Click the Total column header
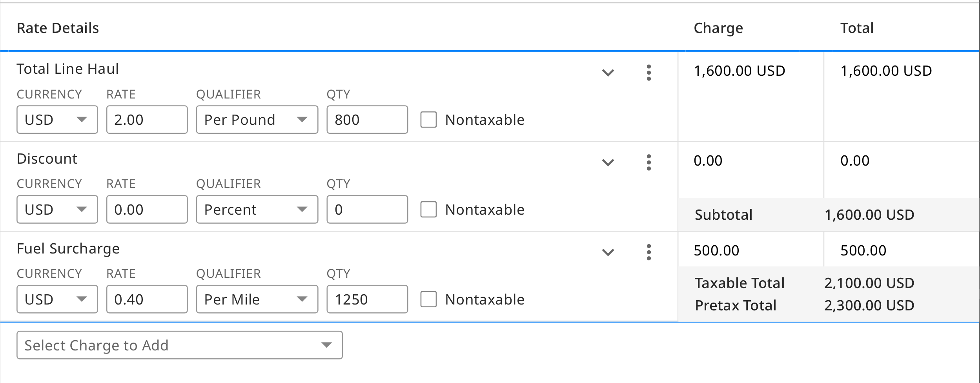Viewport: 980px width, 383px height. 857,28
